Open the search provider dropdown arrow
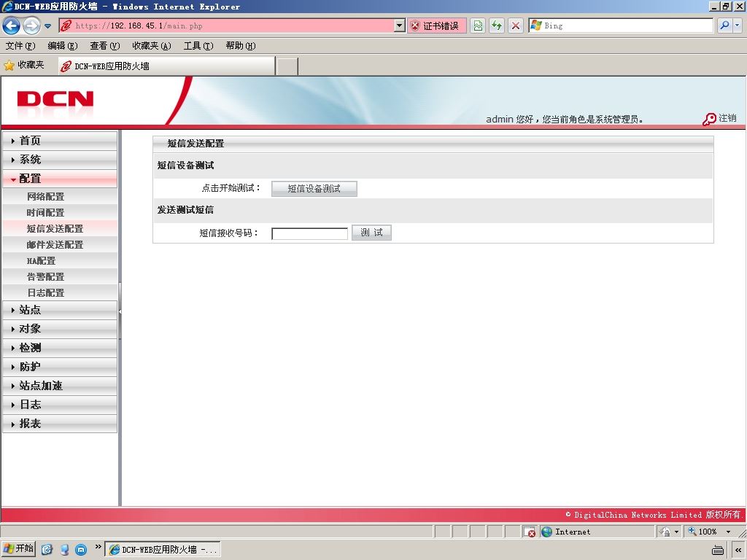Screen dimensions: 747x560 coord(737,26)
